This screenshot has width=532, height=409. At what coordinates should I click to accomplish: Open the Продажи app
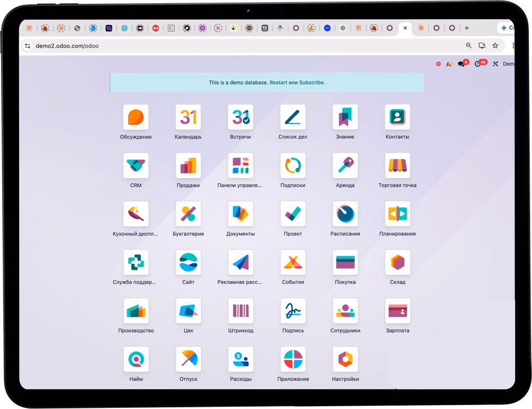188,165
